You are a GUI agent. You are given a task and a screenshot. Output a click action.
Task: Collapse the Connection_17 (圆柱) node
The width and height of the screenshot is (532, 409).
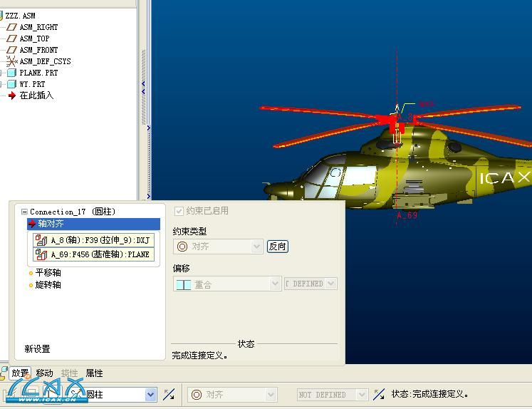(x=24, y=212)
